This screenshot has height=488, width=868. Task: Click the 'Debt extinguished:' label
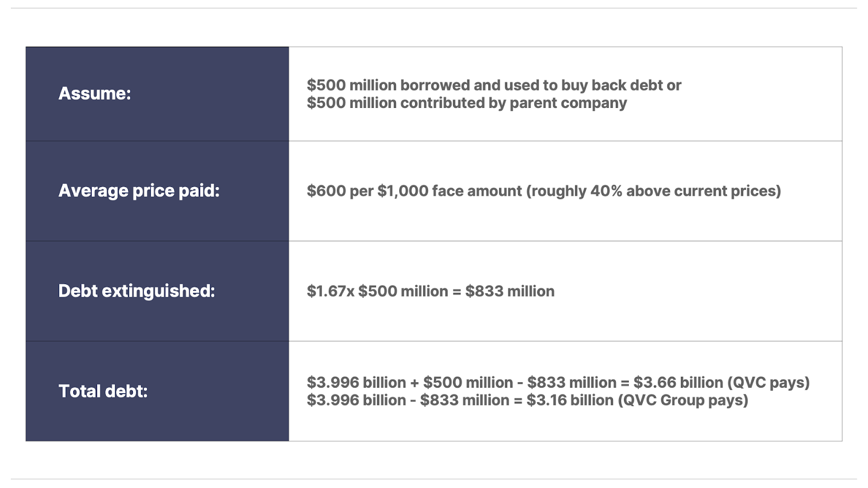[137, 291]
